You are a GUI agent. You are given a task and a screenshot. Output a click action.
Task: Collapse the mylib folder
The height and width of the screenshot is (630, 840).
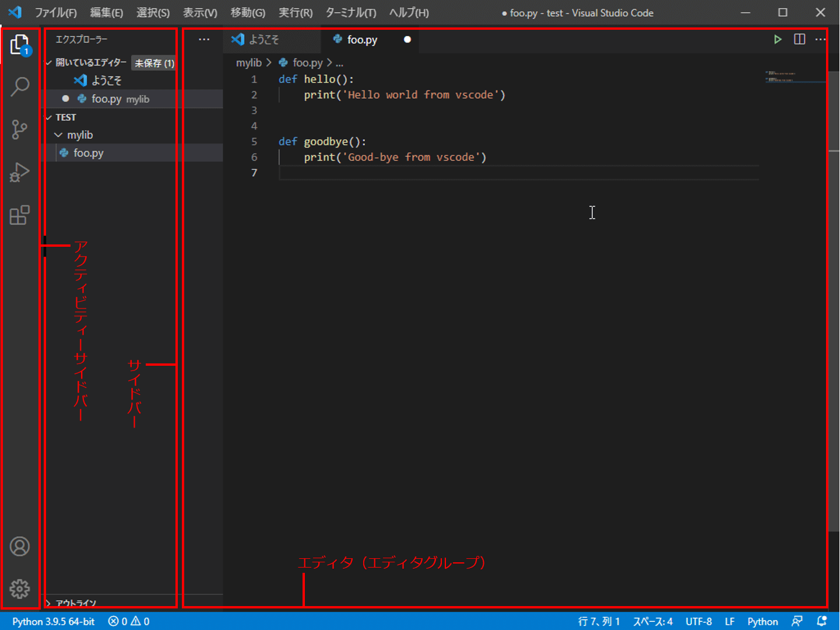(58, 135)
